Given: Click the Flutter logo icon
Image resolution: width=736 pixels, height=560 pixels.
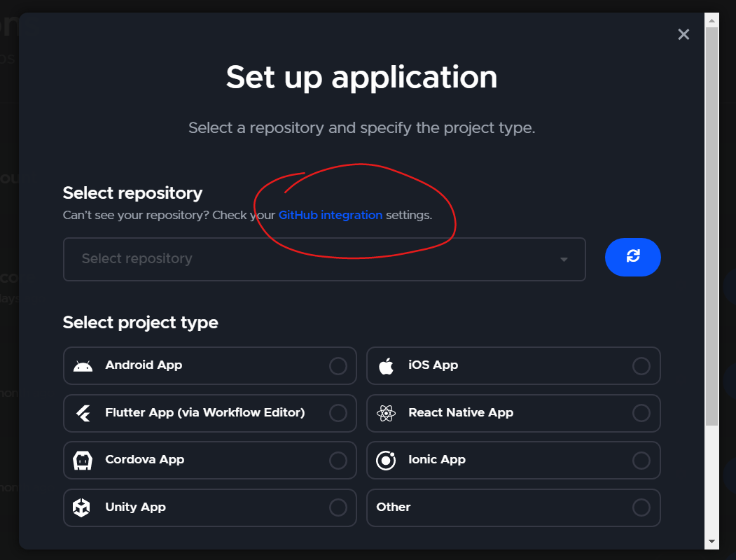Looking at the screenshot, I should [83, 413].
